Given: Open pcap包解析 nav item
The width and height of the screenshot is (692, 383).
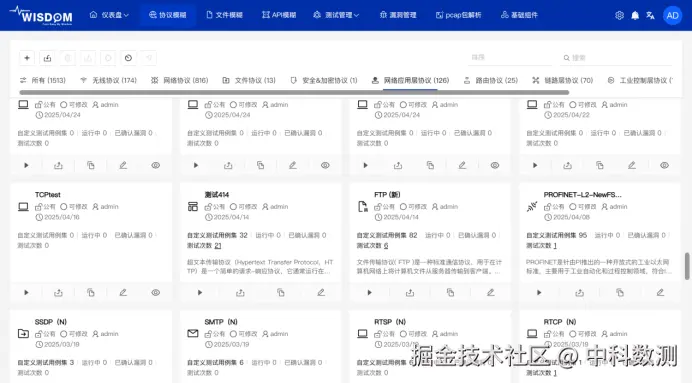Looking at the screenshot, I should click(459, 15).
